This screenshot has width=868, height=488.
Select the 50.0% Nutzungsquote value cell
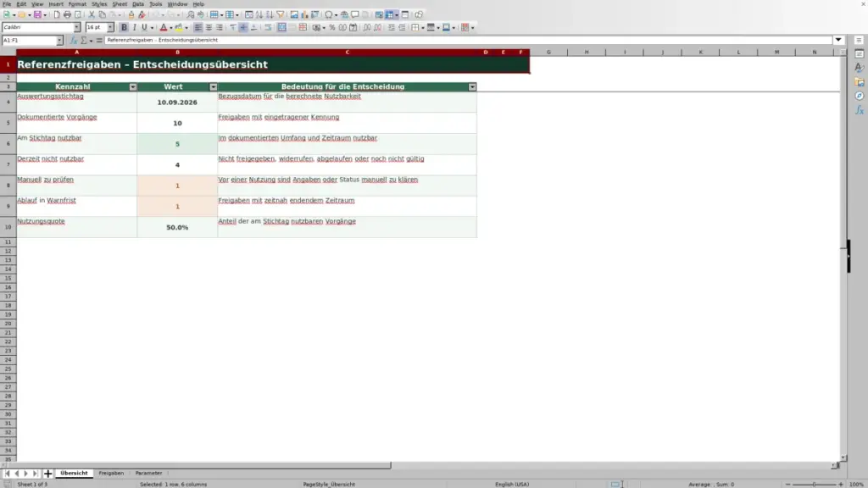click(x=177, y=227)
